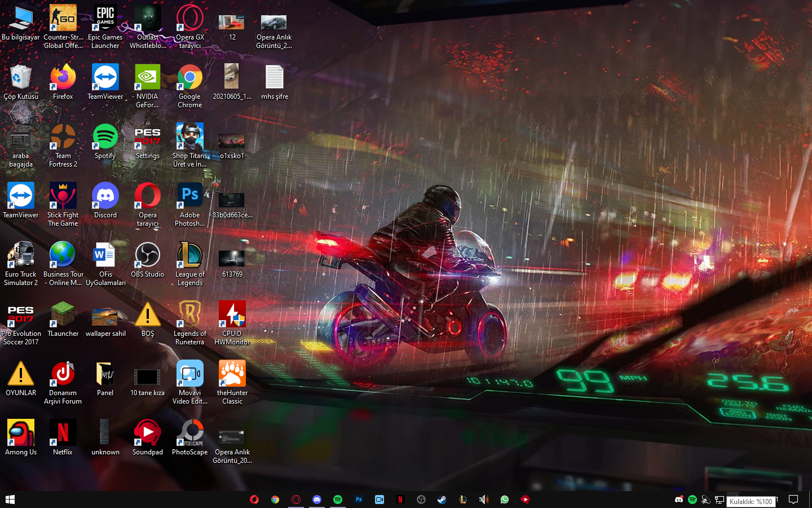
Task: Select the Panel folder icon
Action: point(105,379)
